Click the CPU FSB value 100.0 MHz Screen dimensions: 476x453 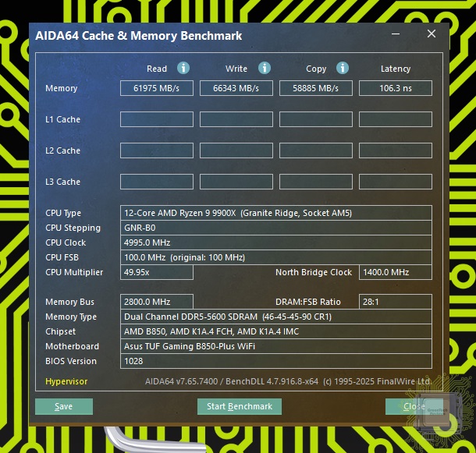(x=276, y=257)
